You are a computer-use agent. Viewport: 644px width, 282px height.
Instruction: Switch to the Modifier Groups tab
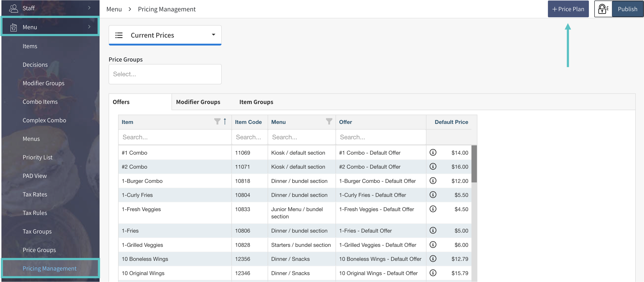(x=198, y=102)
